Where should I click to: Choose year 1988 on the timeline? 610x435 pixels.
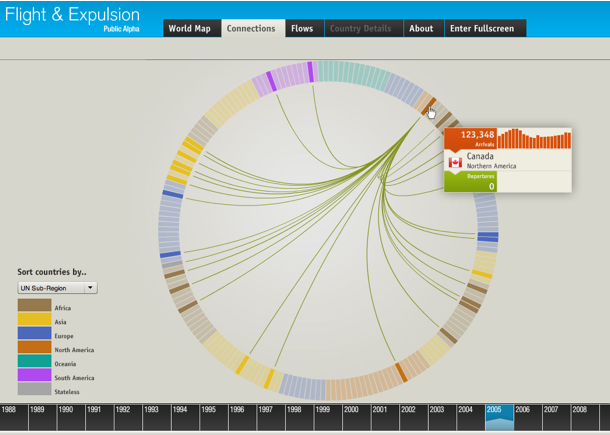[14, 417]
